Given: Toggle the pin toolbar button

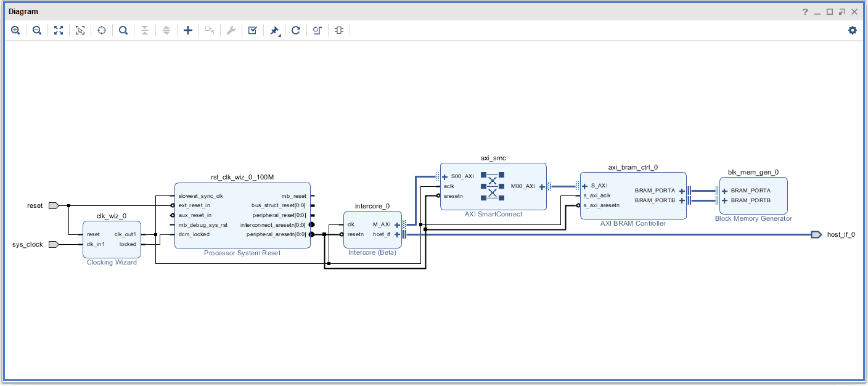Looking at the screenshot, I should [274, 30].
